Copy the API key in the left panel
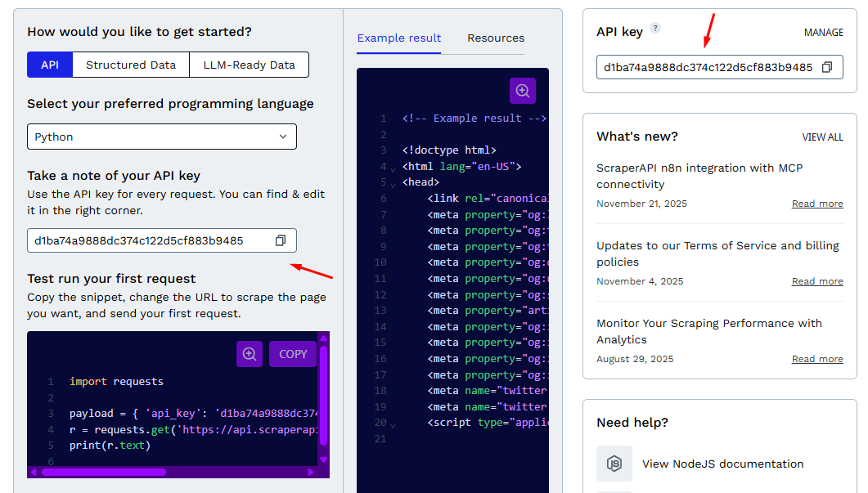This screenshot has height=493, width=868. pyautogui.click(x=280, y=240)
